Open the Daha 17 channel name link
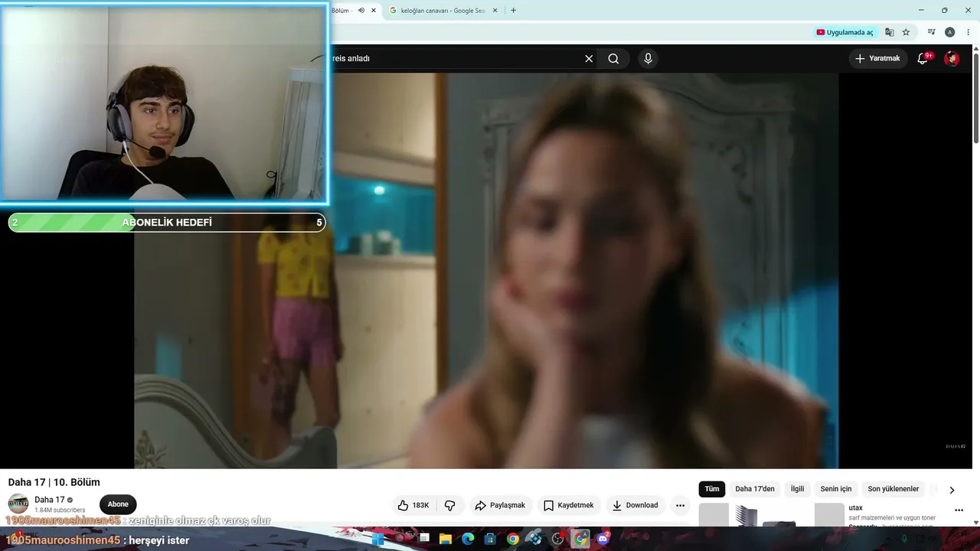980x551 pixels. coord(50,500)
